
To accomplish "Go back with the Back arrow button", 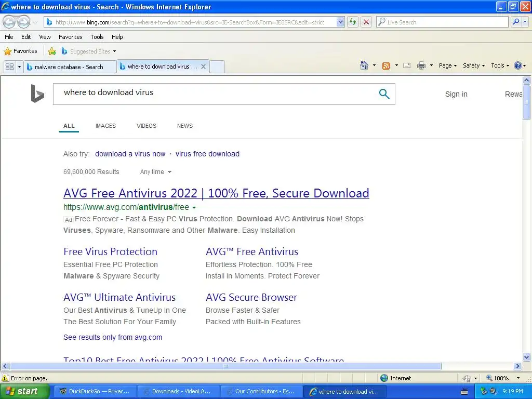I will pyautogui.click(x=9, y=22).
